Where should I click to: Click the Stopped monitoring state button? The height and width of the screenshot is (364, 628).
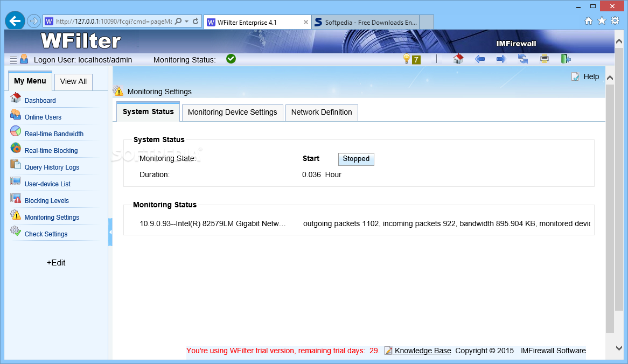tap(356, 159)
